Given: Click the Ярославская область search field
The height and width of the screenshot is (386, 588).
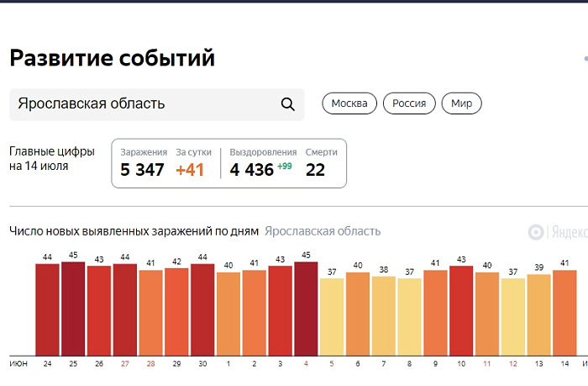Looking at the screenshot, I should point(143,104).
